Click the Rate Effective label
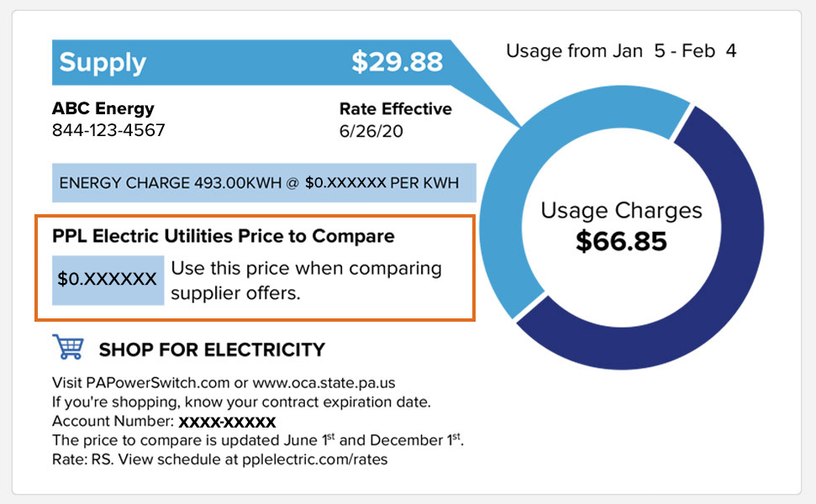 (395, 108)
